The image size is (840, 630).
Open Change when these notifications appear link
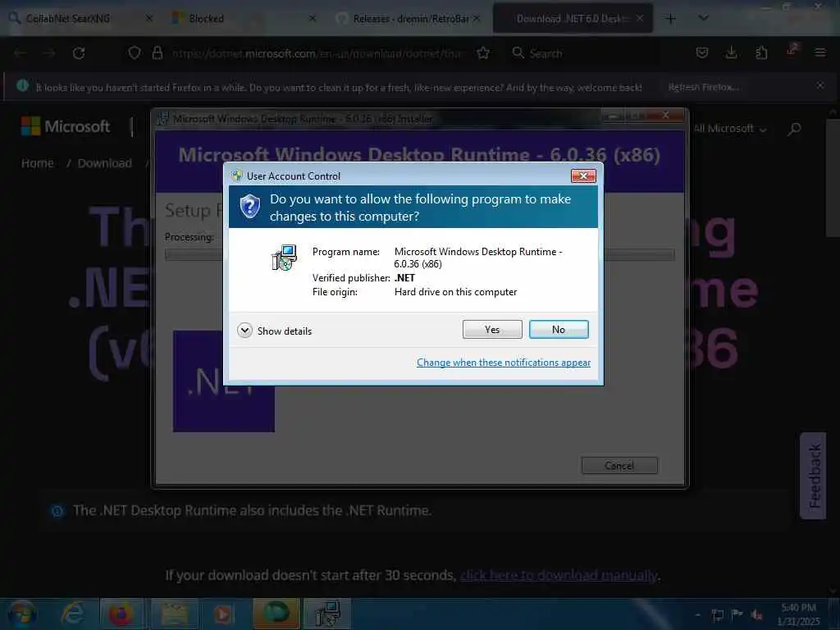[x=504, y=363]
